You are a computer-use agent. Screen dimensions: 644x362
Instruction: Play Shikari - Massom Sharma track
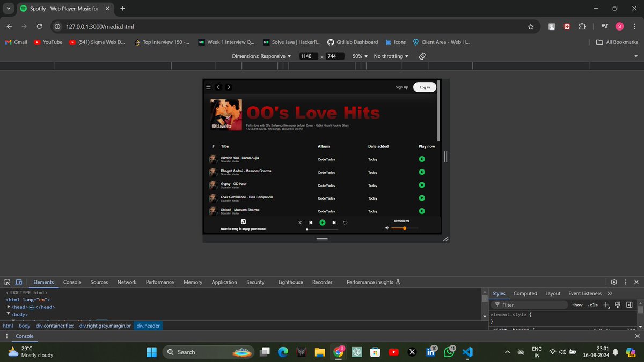(x=422, y=211)
